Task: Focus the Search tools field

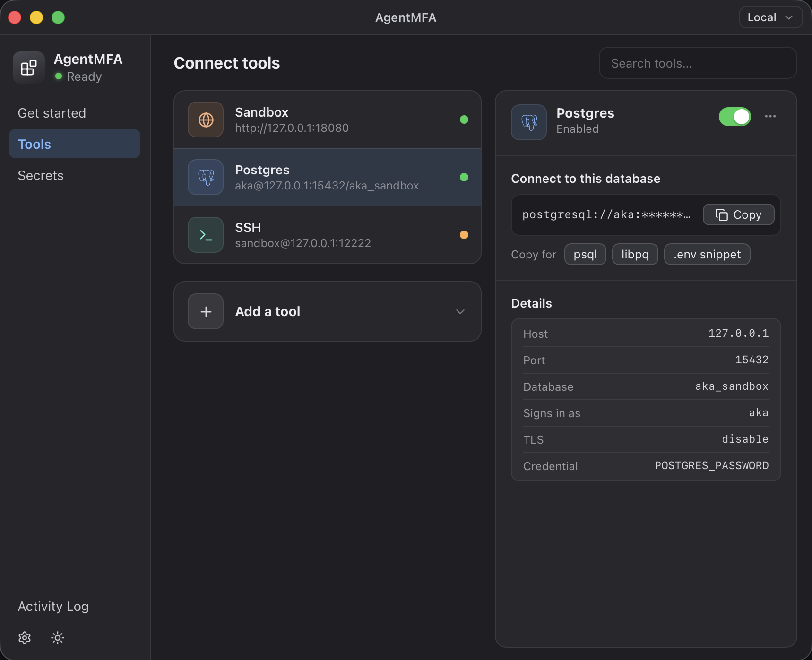Action: pos(698,63)
